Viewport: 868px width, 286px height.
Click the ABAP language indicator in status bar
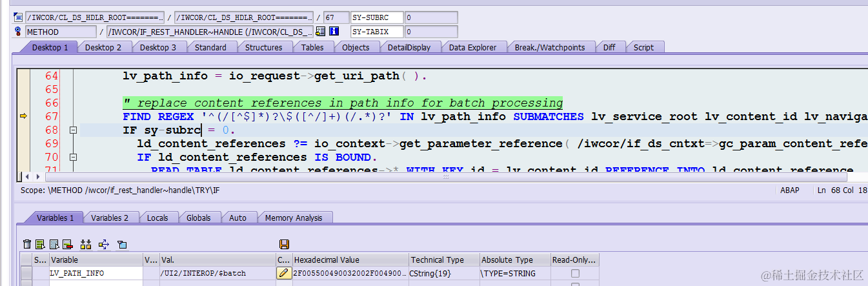(x=791, y=190)
